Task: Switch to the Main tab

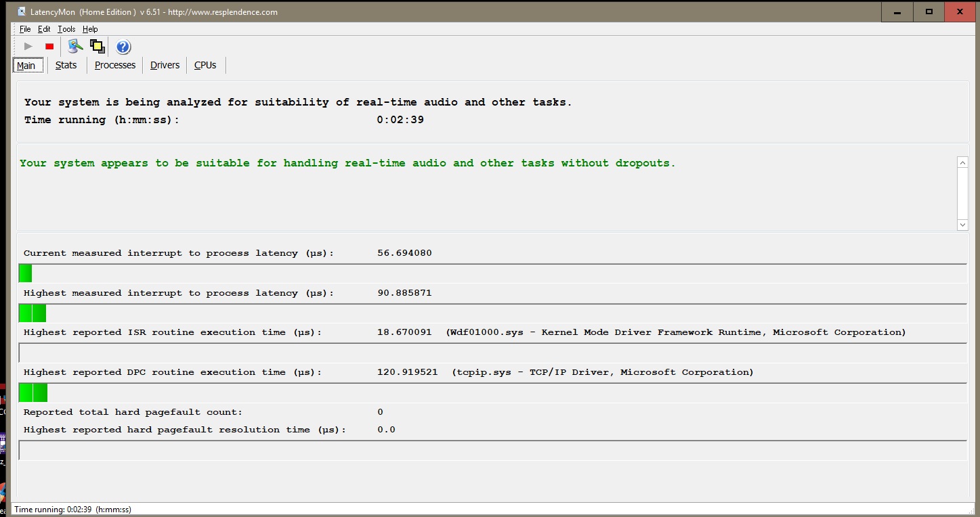Action: point(27,65)
